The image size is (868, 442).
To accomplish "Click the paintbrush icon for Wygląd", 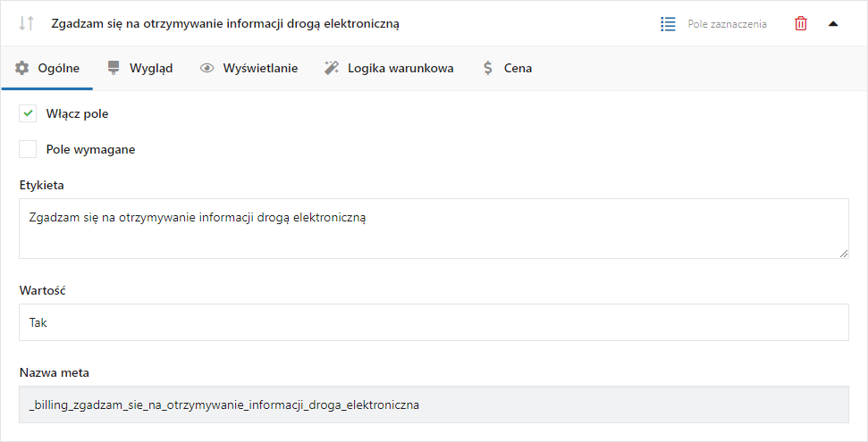I will pos(114,68).
